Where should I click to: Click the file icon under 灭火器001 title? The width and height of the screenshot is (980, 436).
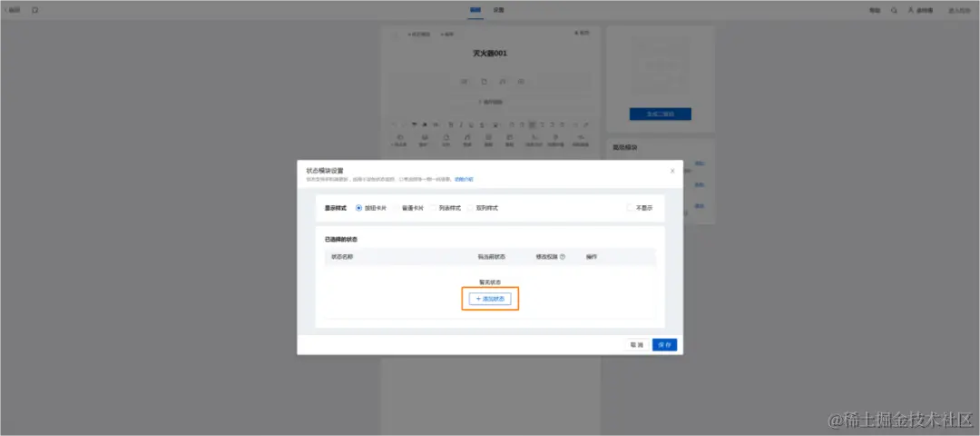(x=483, y=82)
